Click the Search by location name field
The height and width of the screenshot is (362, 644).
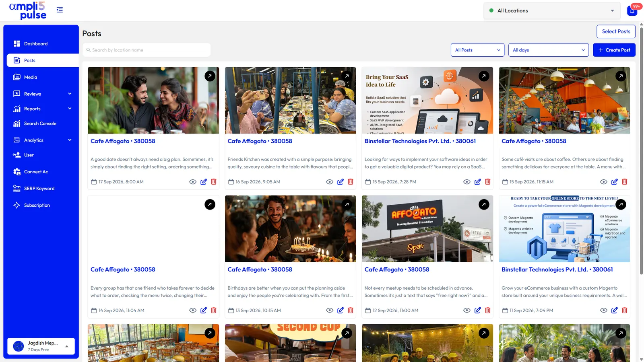[147, 50]
